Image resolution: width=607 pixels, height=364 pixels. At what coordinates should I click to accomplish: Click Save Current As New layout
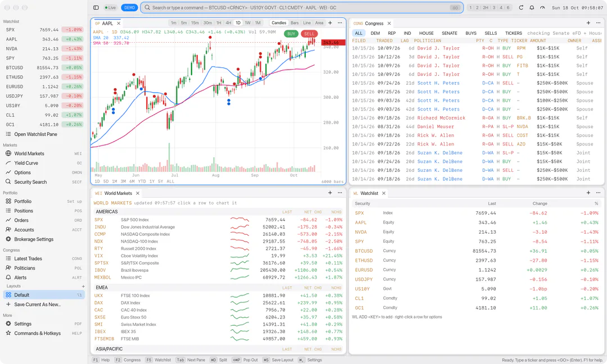click(x=44, y=304)
